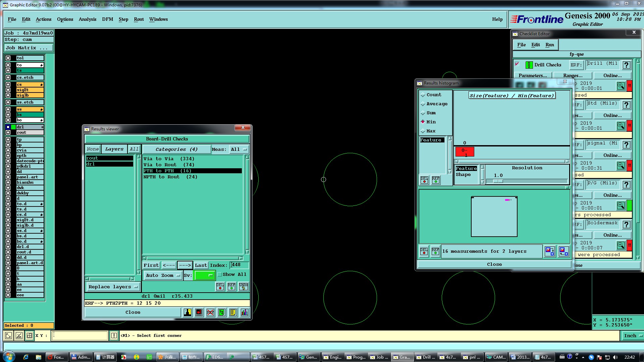Click the Job Matrix button
This screenshot has height=362, width=644.
(x=29, y=48)
